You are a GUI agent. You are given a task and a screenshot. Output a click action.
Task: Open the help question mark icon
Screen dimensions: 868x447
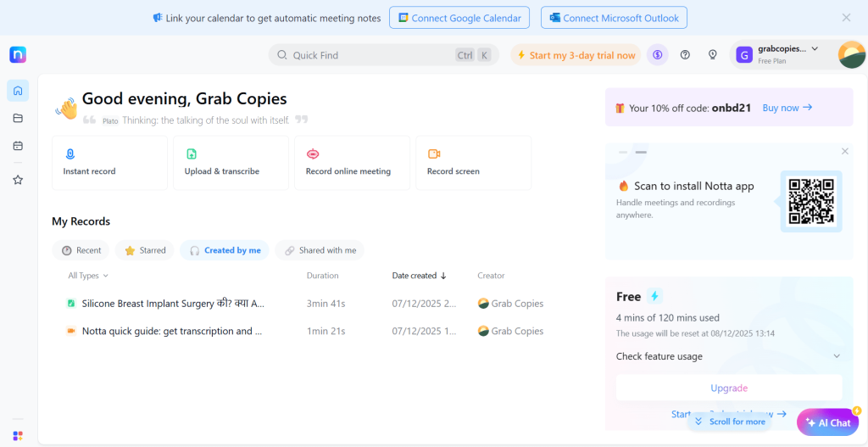pyautogui.click(x=685, y=55)
